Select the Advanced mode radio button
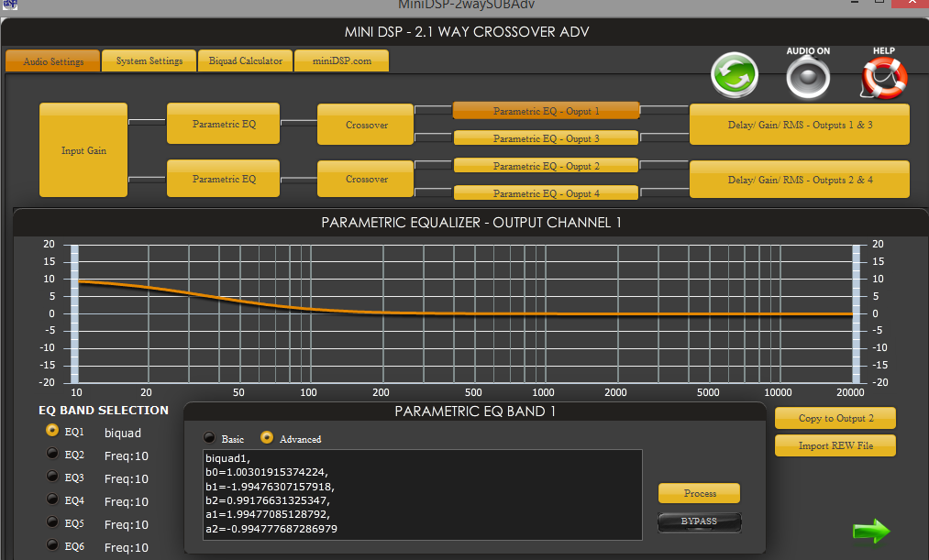Screen dimensions: 929x560 pyautogui.click(x=268, y=438)
